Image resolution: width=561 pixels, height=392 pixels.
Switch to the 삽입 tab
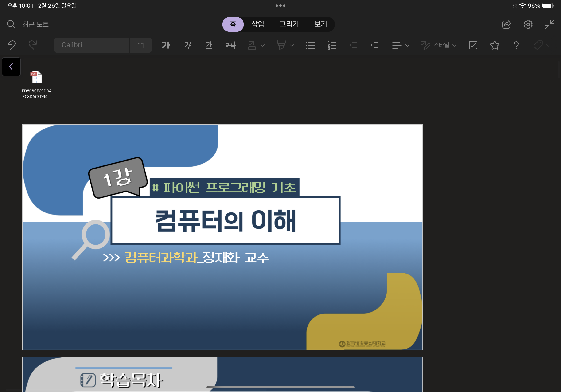tap(257, 24)
